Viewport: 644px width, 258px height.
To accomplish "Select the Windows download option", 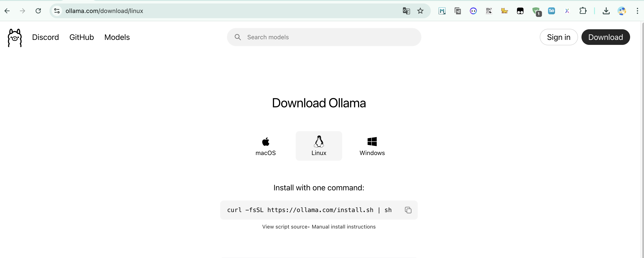I will point(372,146).
